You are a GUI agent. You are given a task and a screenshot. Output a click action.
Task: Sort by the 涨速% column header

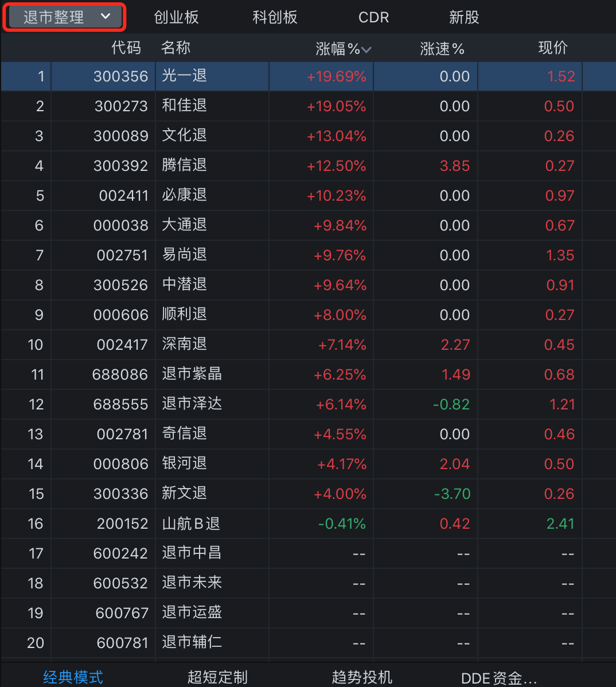pos(442,49)
